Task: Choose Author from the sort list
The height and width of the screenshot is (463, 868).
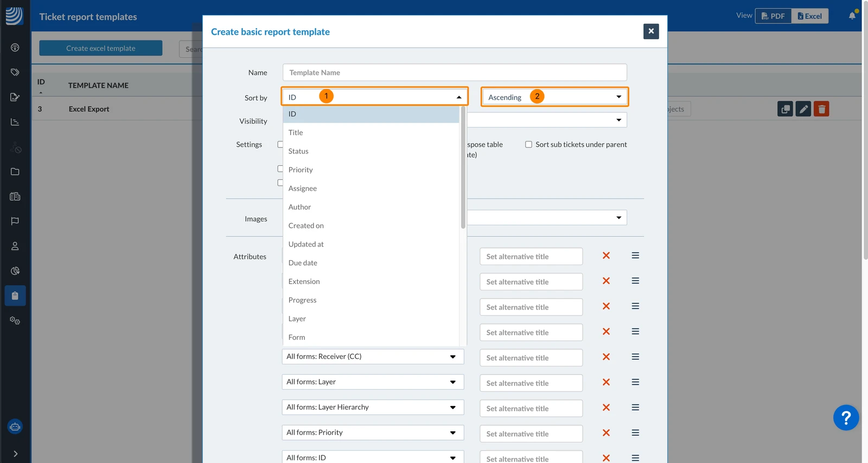Action: [x=371, y=207]
